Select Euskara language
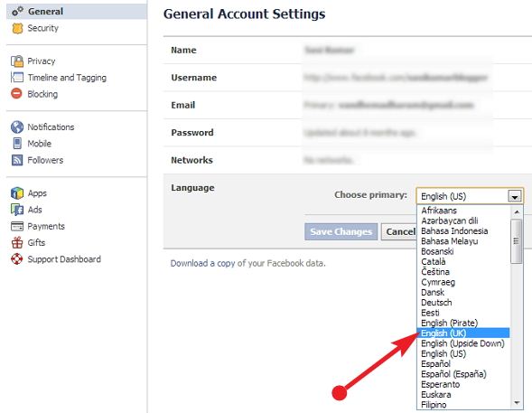The width and height of the screenshot is (532, 413). (462, 395)
